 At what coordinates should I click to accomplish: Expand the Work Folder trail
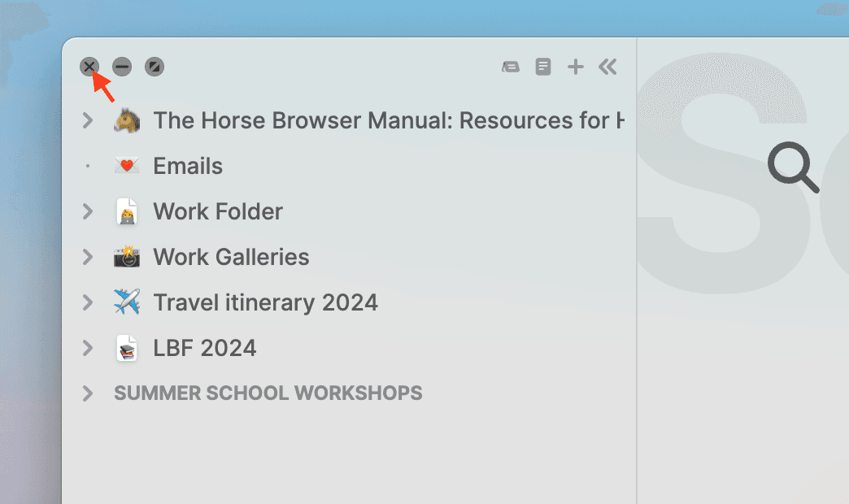tap(88, 211)
